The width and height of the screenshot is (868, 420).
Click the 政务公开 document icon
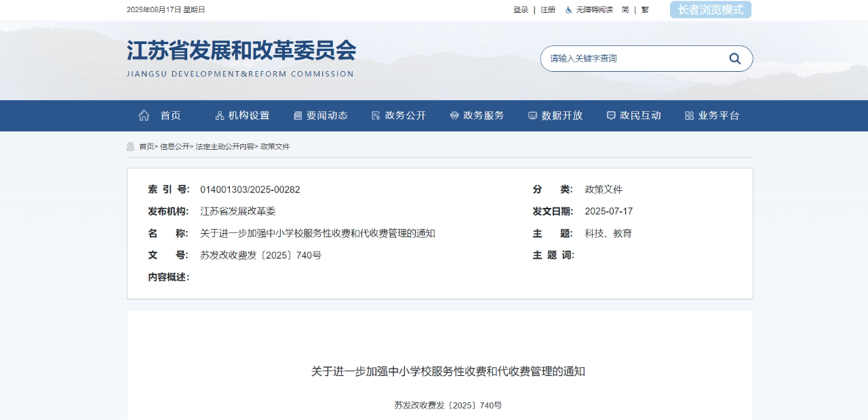point(376,116)
